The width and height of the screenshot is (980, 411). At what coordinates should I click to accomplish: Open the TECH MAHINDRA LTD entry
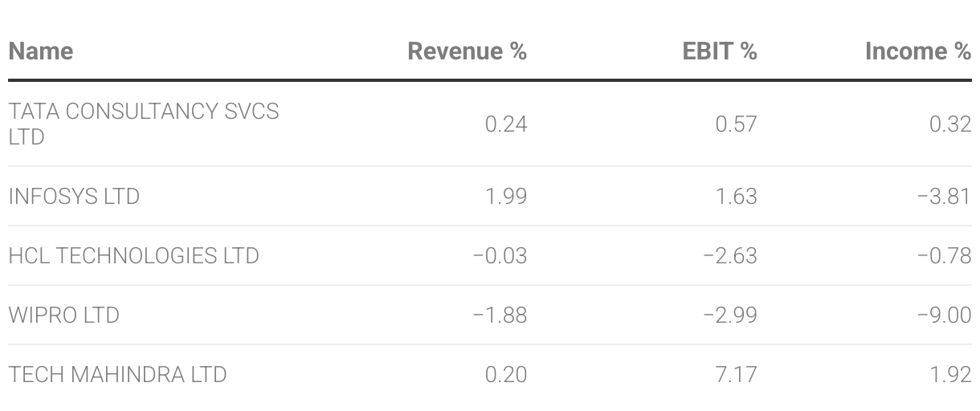117,374
